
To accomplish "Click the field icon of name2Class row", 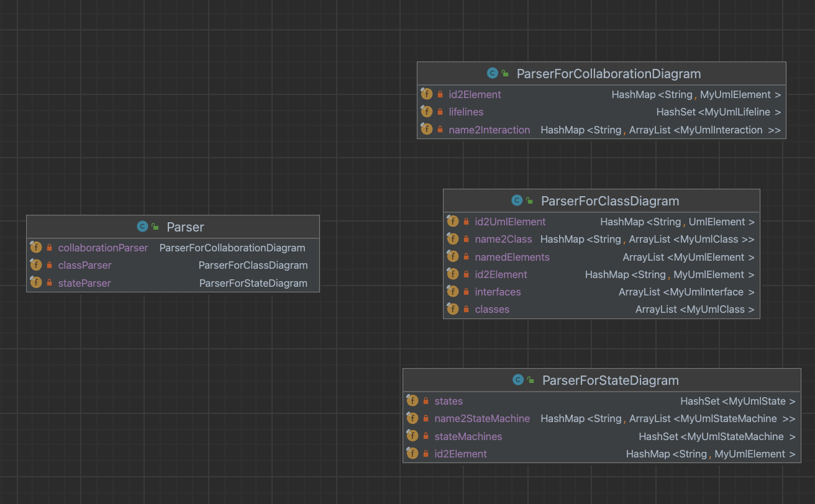I will click(x=453, y=238).
